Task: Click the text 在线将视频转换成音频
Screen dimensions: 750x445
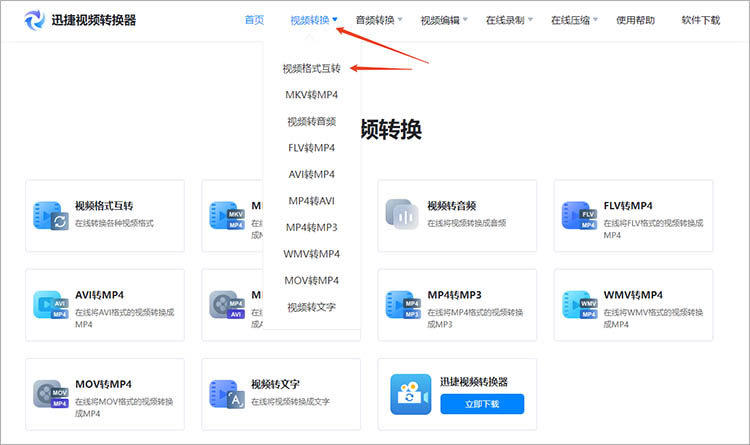Action: pos(466,223)
